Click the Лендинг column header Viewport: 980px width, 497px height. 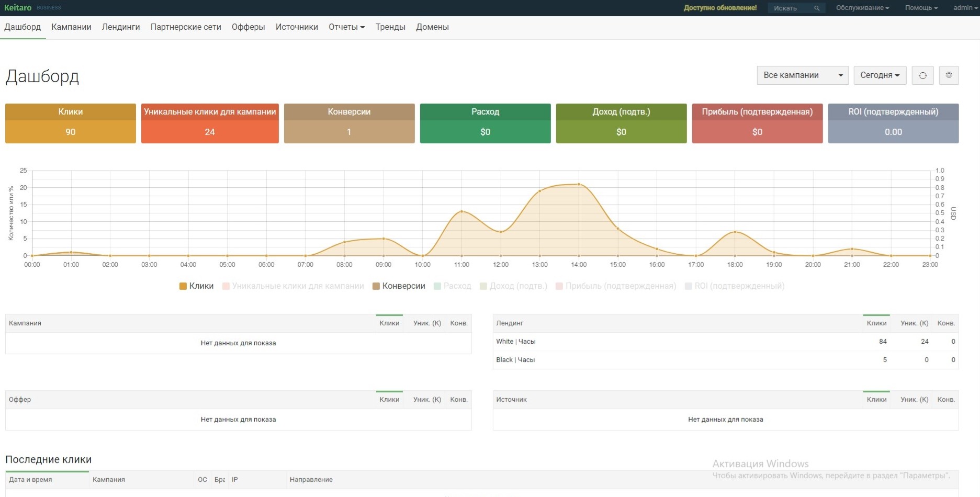pos(678,323)
